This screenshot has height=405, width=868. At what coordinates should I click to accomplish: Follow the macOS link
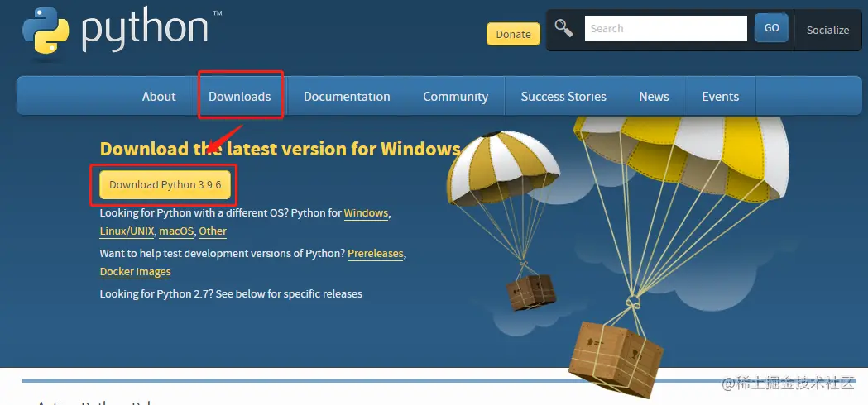[x=176, y=231]
